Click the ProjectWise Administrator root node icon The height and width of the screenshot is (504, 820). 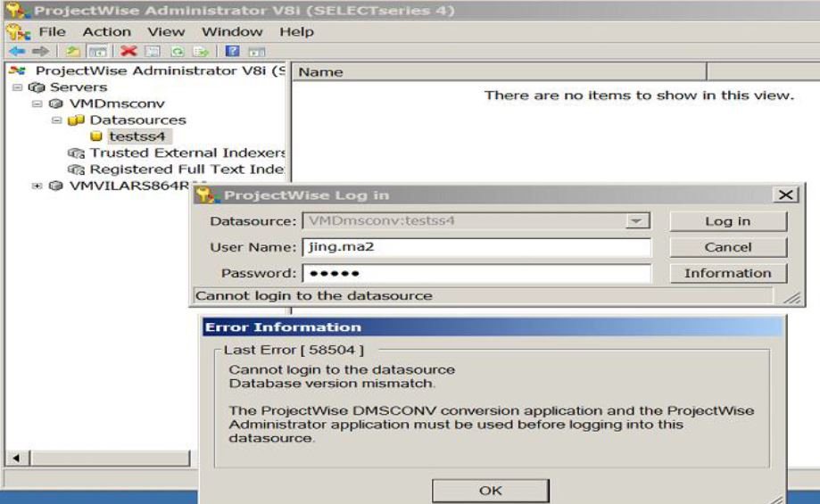coord(17,70)
